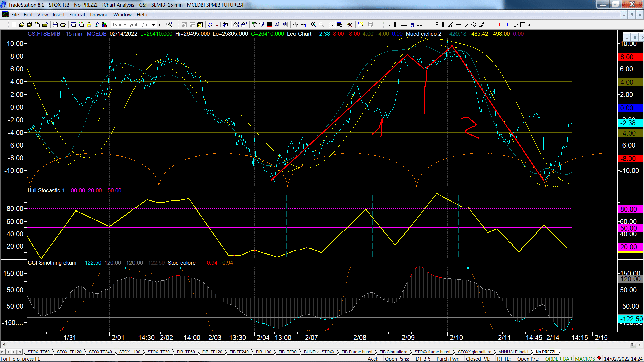The width and height of the screenshot is (644, 362).
Task: Click the ORDER BAR status button
Action: click(x=559, y=359)
